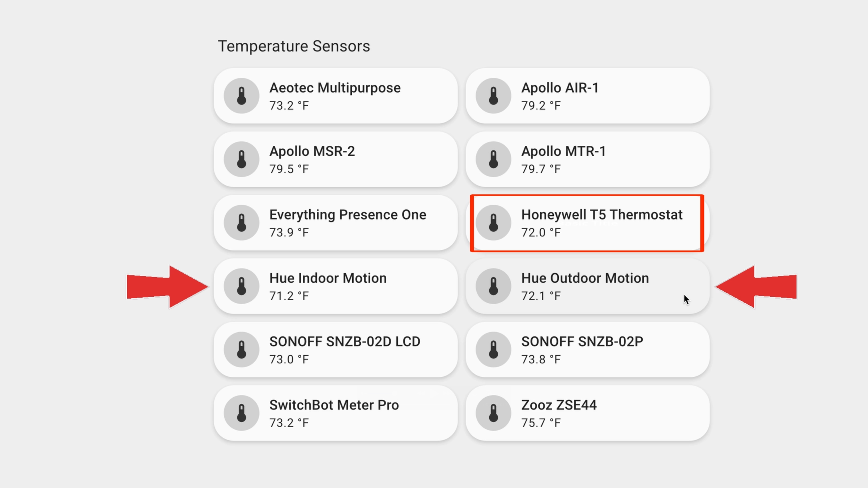Click the 71.2 °F reading on Hue Indoor Motion
This screenshot has width=868, height=488.
289,296
